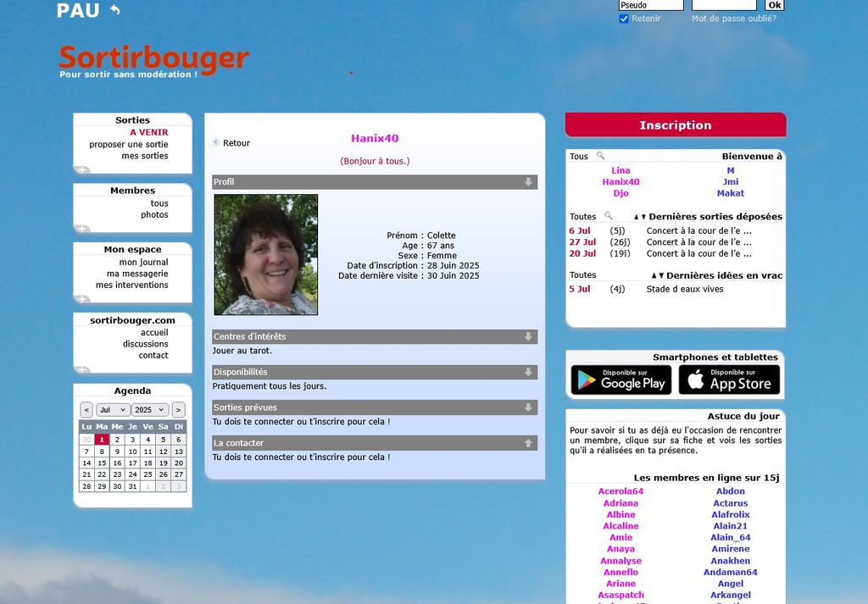Click the Inscription button
Viewport: 868px width, 604px height.
pyautogui.click(x=676, y=125)
